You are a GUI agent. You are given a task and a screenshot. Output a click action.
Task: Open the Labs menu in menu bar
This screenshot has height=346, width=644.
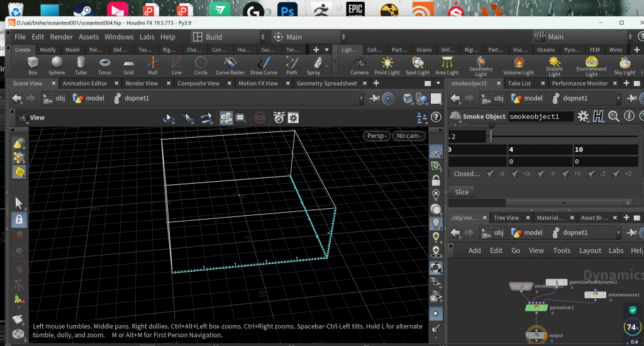[147, 37]
